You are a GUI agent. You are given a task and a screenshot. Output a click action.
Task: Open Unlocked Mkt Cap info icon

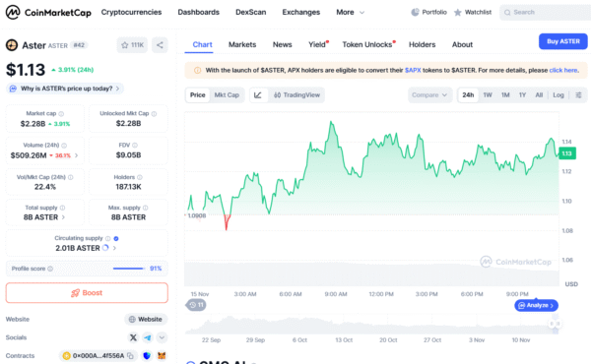pos(154,114)
